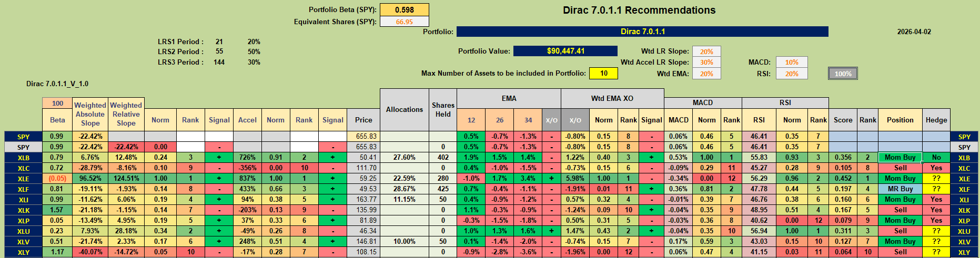Select the XLF allocation 28.67%
The image size is (980, 258).
pos(404,189)
